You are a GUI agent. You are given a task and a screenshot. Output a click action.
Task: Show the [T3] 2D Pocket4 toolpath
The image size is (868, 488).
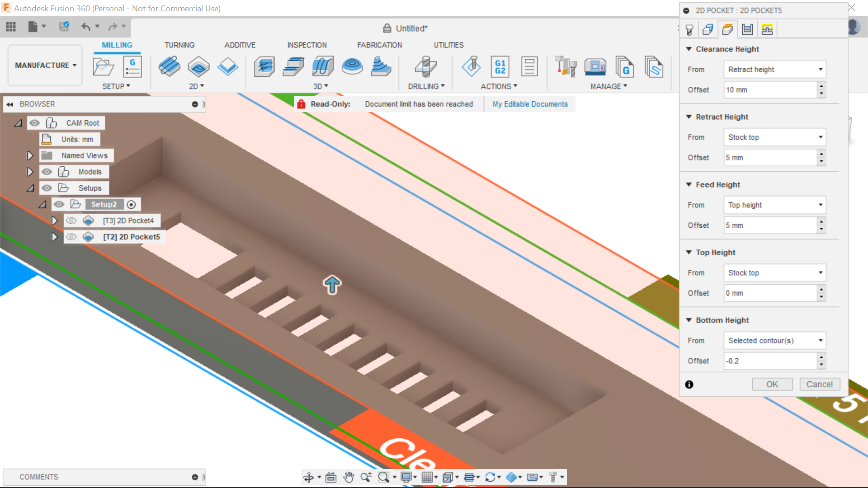pyautogui.click(x=71, y=221)
